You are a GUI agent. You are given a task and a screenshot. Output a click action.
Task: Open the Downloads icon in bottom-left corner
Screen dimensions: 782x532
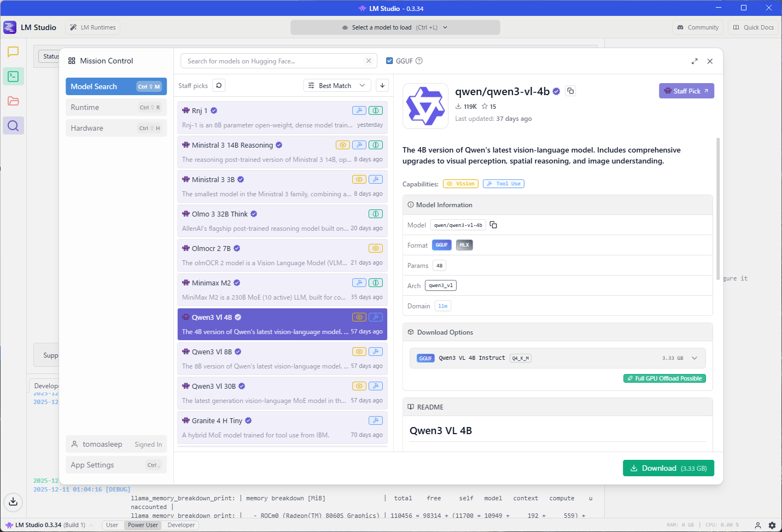13,501
